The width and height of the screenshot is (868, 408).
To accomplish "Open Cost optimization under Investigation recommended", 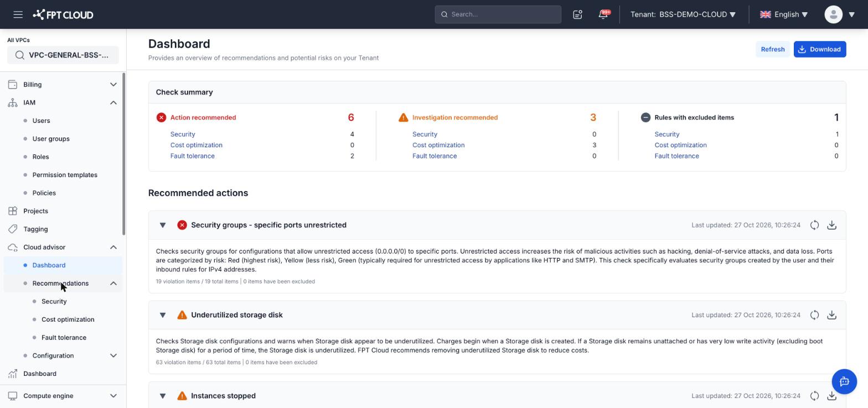I will pos(438,145).
